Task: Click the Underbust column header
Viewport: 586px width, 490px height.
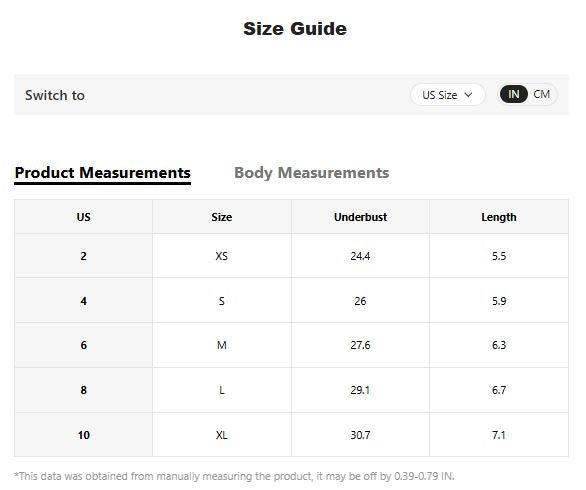Action: pos(360,217)
